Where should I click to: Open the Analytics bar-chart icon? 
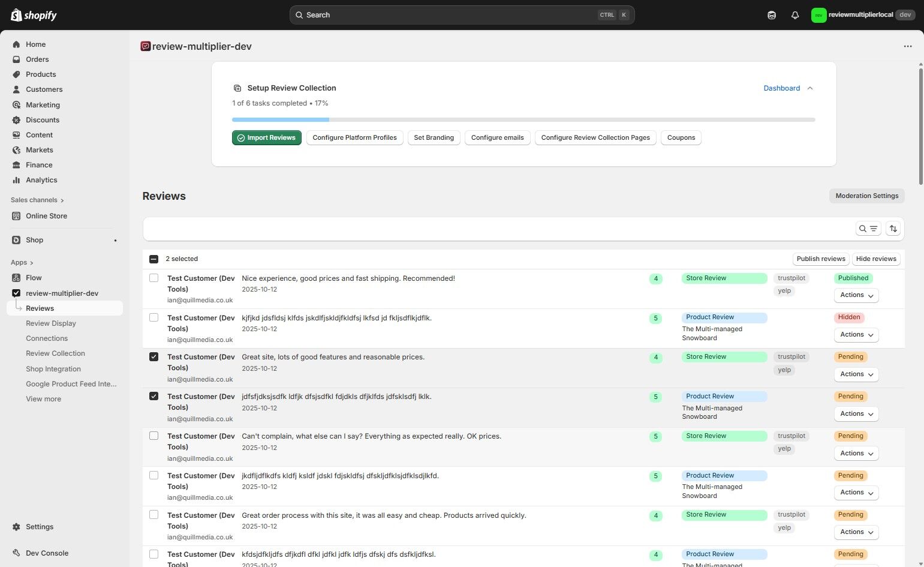click(x=16, y=179)
